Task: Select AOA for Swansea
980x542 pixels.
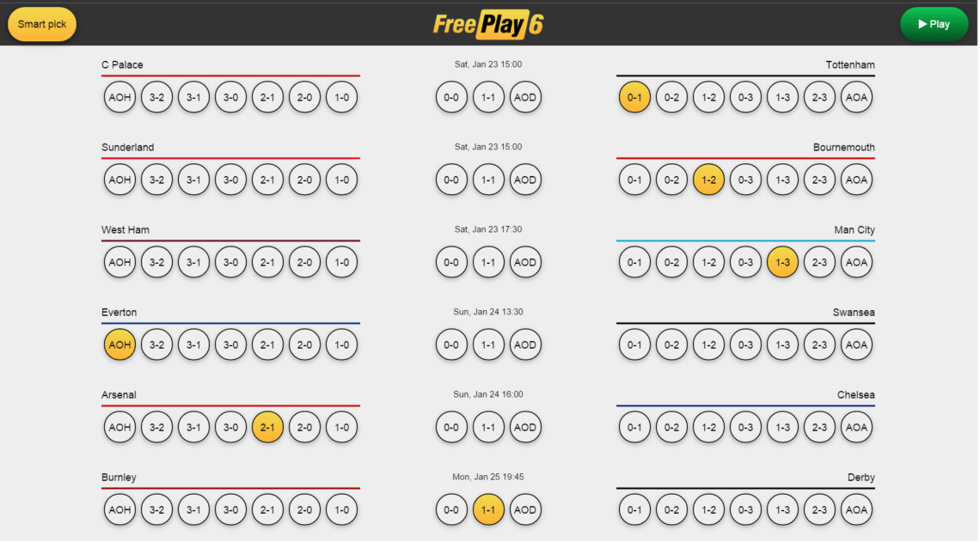Action: (856, 344)
